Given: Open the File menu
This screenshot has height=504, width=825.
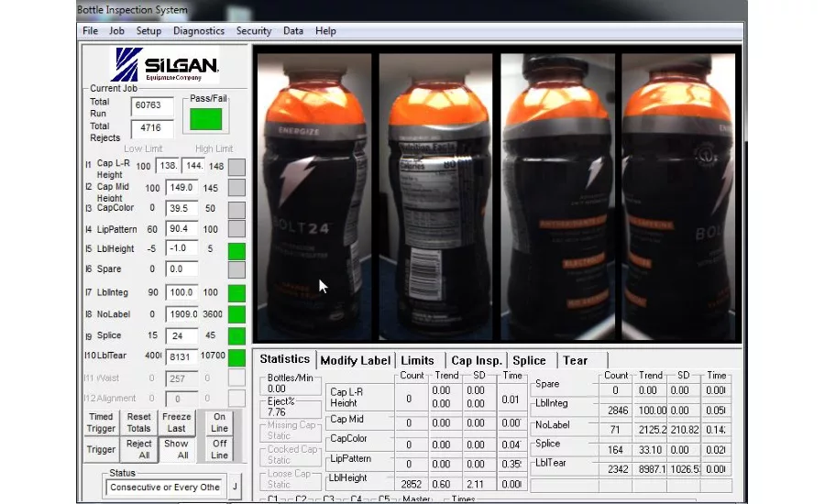Looking at the screenshot, I should pyautogui.click(x=90, y=31).
